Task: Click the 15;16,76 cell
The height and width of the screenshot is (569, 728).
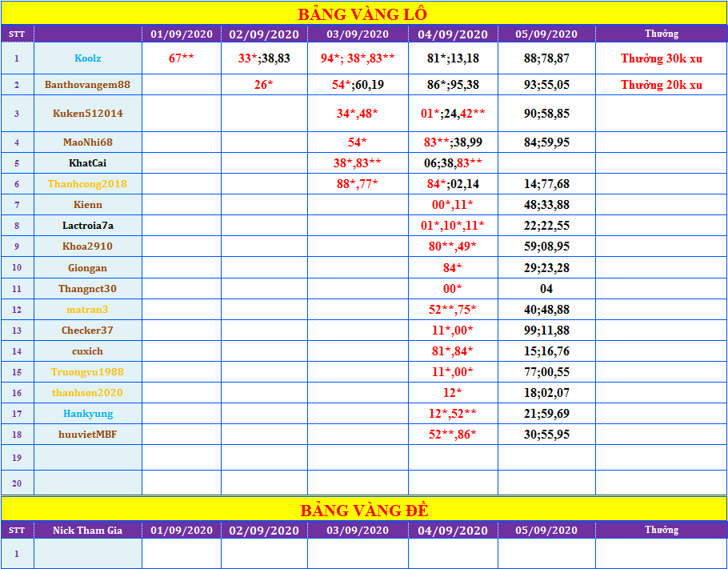Action: [546, 351]
